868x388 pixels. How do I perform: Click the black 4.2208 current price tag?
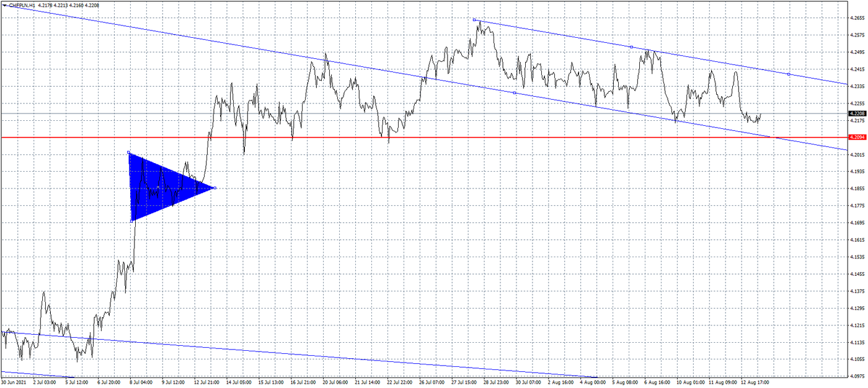(857, 113)
